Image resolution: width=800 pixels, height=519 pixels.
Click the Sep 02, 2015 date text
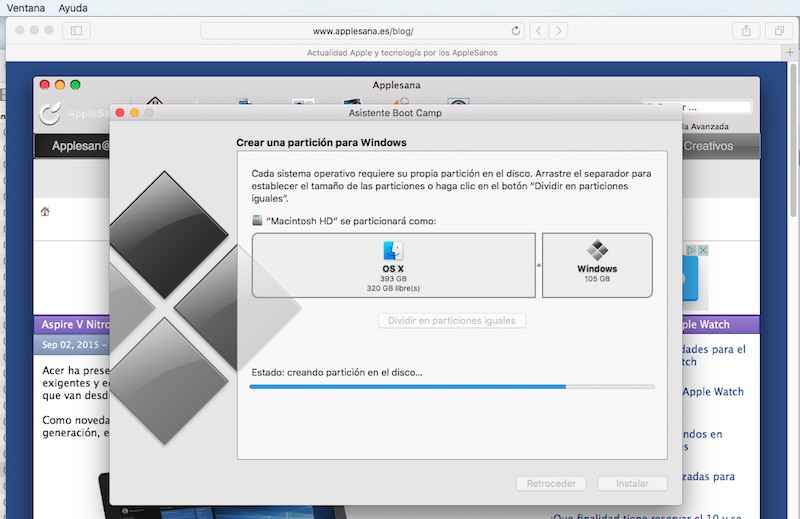click(70, 345)
